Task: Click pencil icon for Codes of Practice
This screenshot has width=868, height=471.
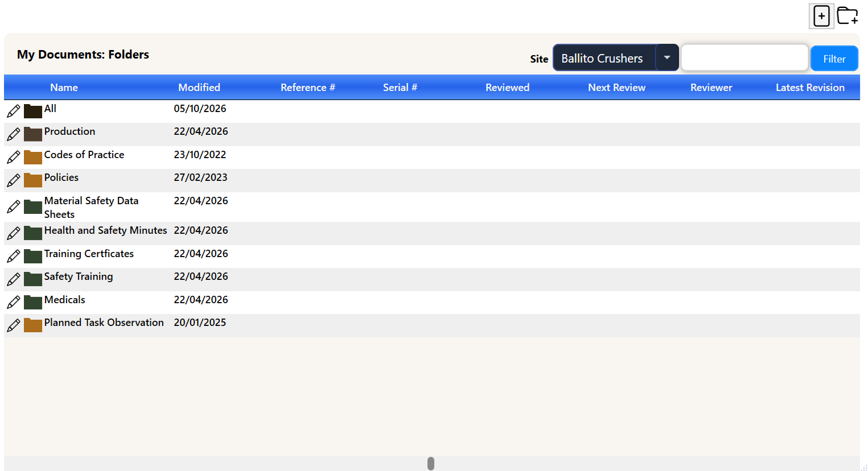Action: (x=14, y=157)
